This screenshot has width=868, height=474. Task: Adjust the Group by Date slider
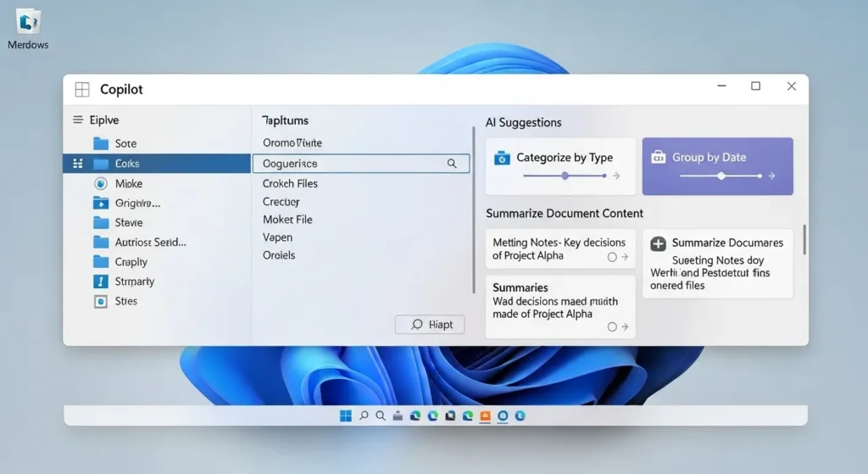(721, 176)
